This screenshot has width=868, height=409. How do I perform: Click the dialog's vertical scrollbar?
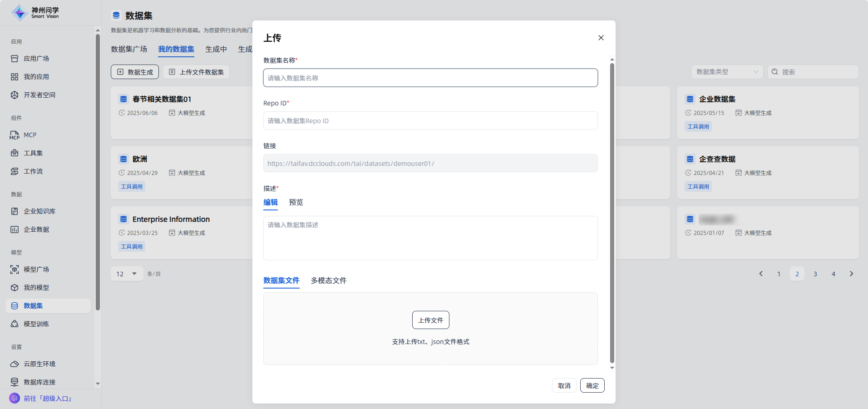point(612,213)
